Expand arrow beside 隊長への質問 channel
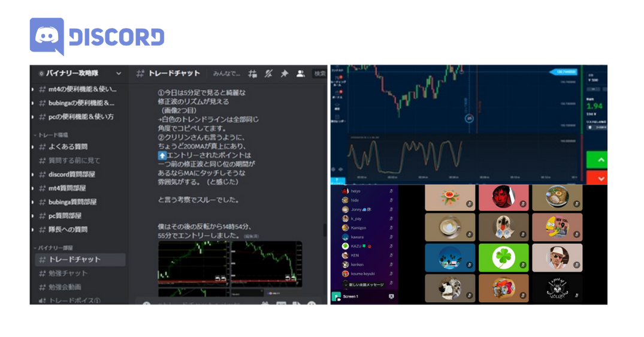 33,229
